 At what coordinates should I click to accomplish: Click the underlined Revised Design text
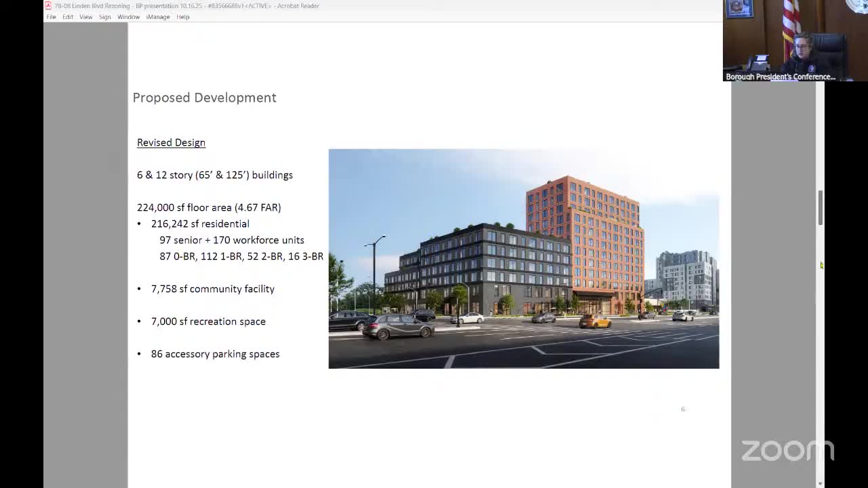[x=171, y=142]
